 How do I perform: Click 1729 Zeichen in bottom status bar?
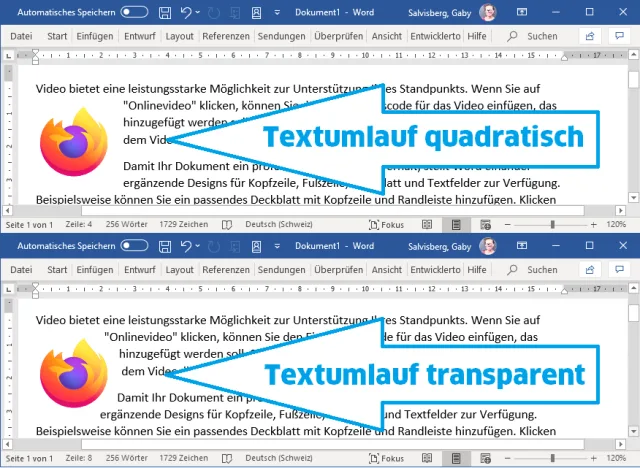(x=184, y=458)
